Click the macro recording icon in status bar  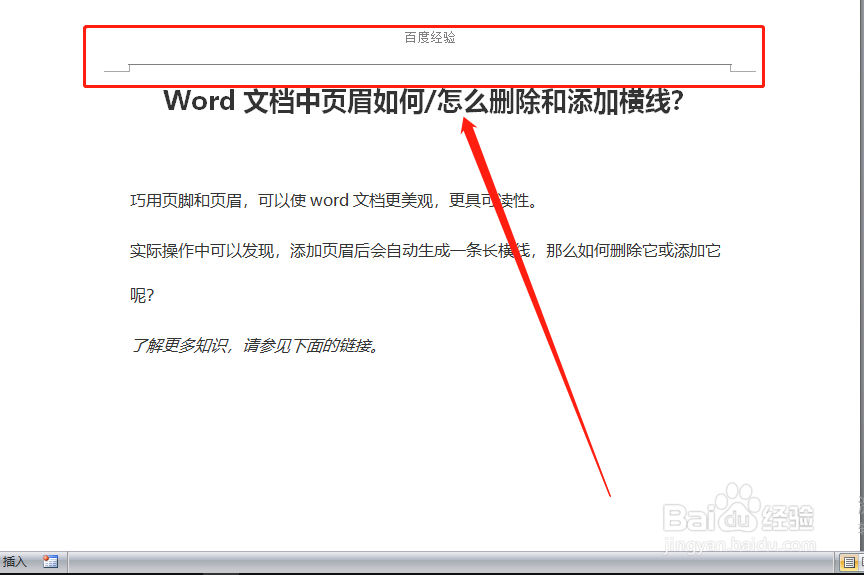coord(50,561)
